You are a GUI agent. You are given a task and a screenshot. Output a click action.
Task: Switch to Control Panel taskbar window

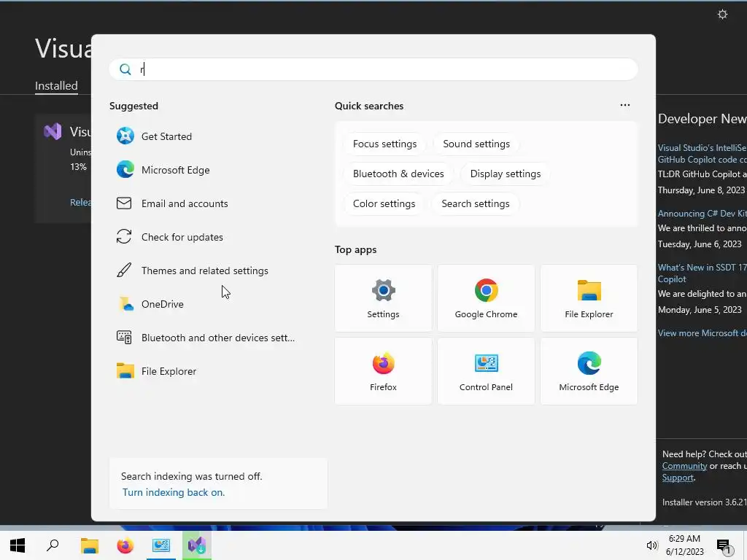pos(161,545)
